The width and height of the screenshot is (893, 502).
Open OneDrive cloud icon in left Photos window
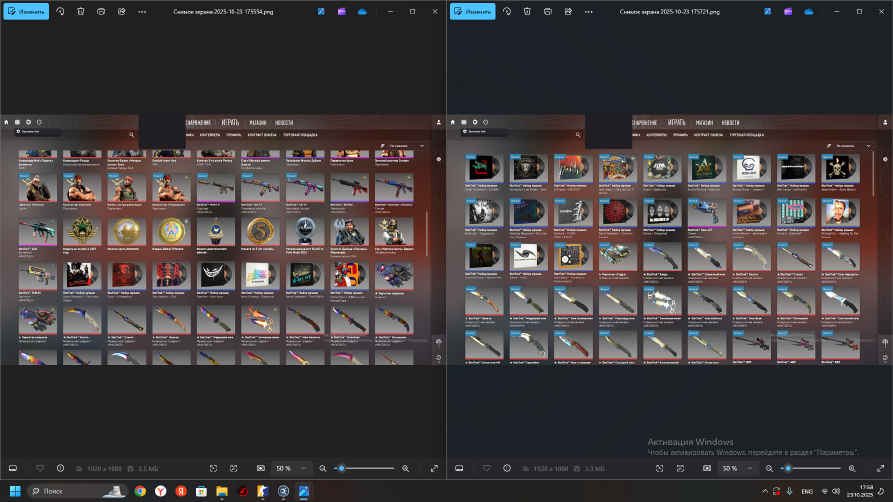pyautogui.click(x=362, y=11)
